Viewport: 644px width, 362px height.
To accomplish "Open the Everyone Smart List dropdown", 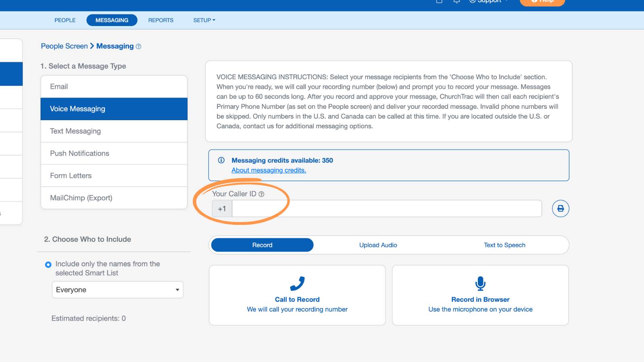I will coord(118,290).
